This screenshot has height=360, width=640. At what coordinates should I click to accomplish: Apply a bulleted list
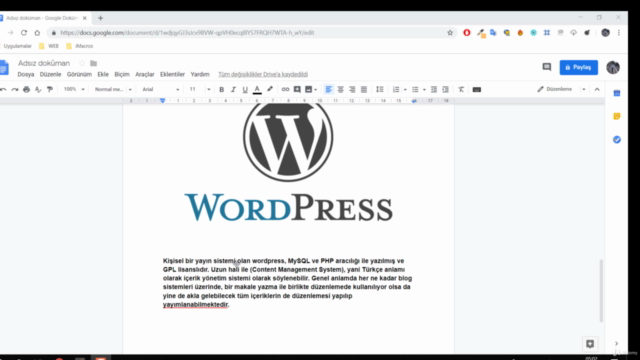point(415,89)
